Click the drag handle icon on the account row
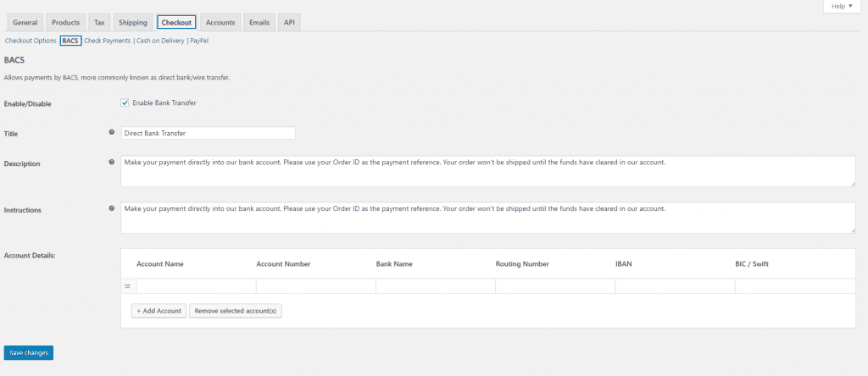This screenshot has height=376, width=868. pyautogui.click(x=127, y=286)
